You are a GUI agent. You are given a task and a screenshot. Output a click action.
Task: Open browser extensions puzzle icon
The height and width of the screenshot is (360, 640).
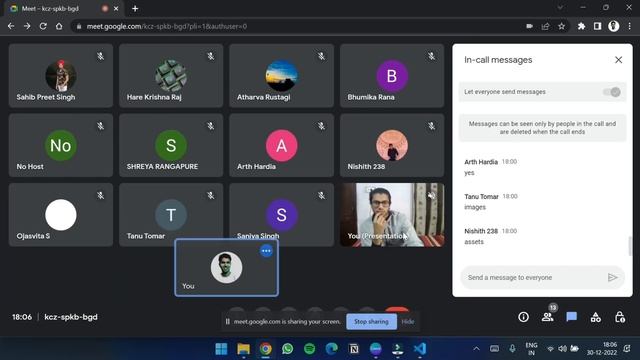coord(581,26)
